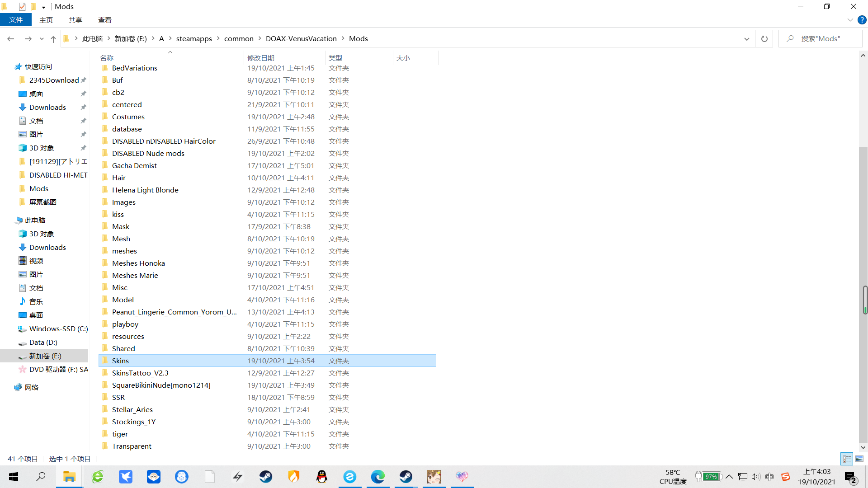Screen dimensions: 868x488
Task: Check battery status at 97%
Action: coord(708,477)
